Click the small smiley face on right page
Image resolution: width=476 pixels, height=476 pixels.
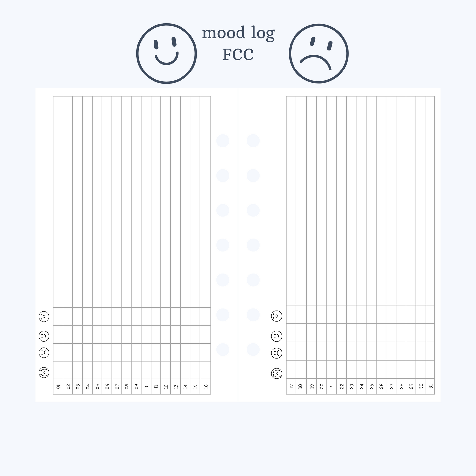click(x=277, y=336)
